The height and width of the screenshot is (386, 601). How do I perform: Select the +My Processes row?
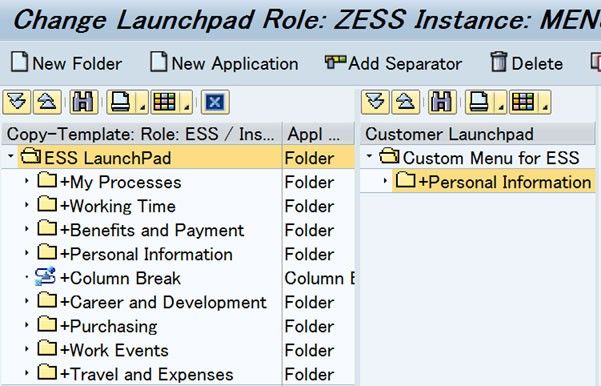(178, 182)
